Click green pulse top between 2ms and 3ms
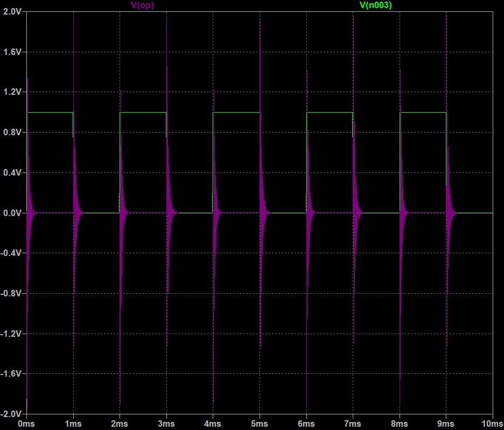 click(143, 113)
